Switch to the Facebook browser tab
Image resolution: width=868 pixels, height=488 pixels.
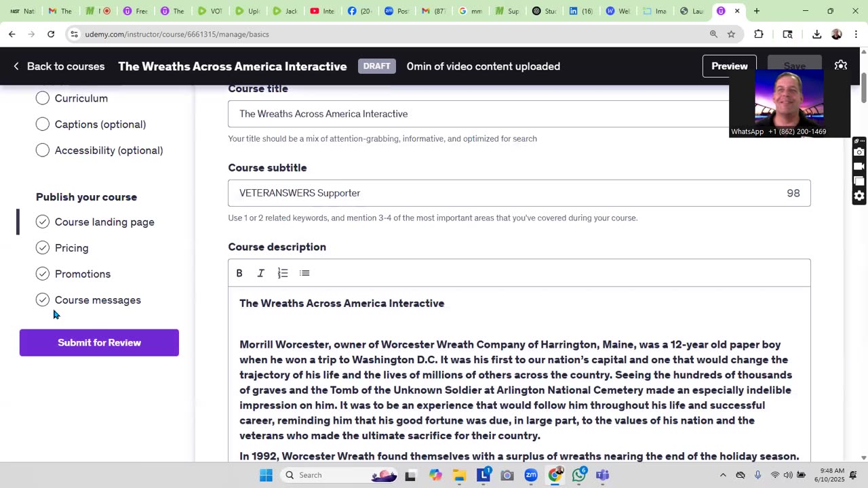click(359, 11)
